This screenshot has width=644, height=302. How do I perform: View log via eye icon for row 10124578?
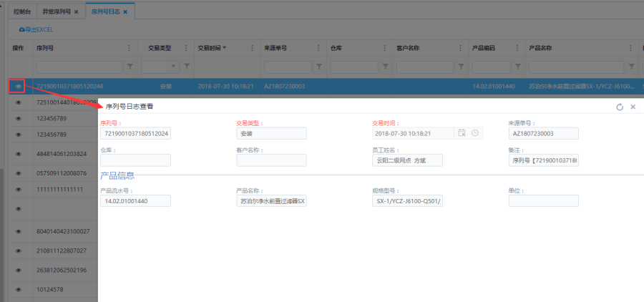point(19,289)
